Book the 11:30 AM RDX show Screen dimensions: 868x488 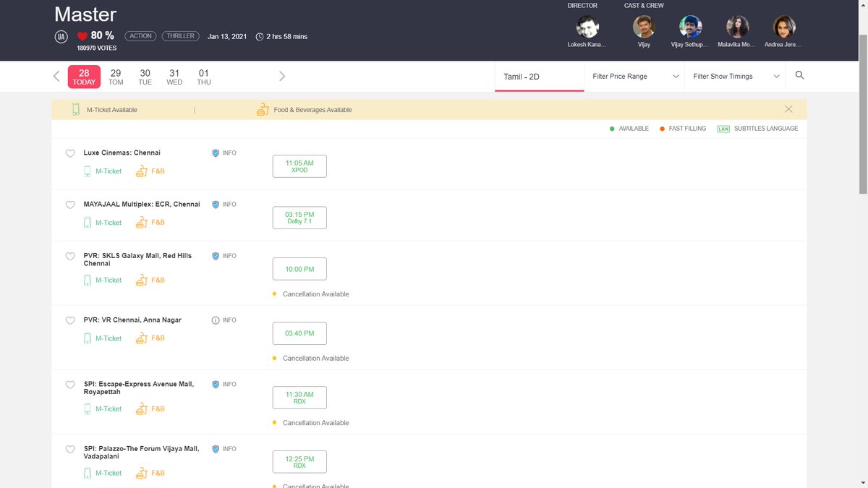[299, 398]
